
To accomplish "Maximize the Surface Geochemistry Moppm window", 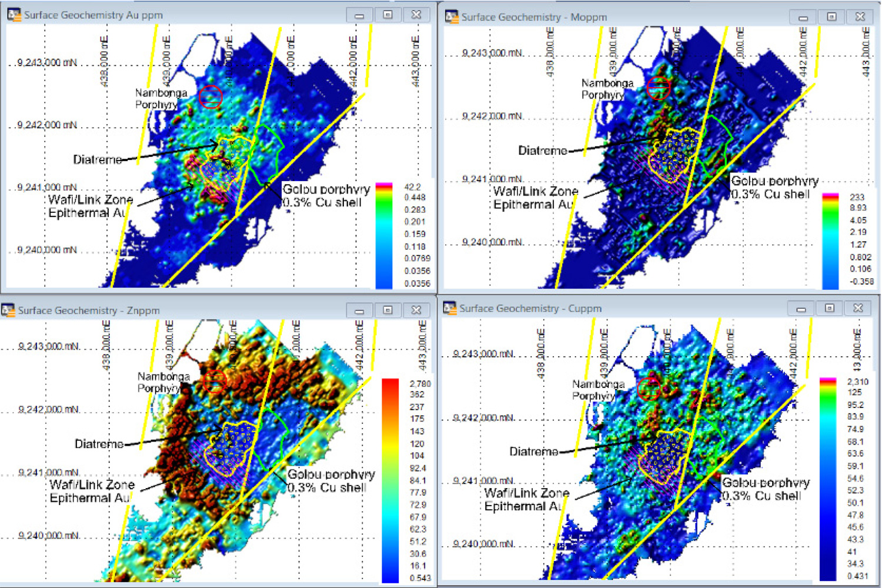I will tap(831, 17).
